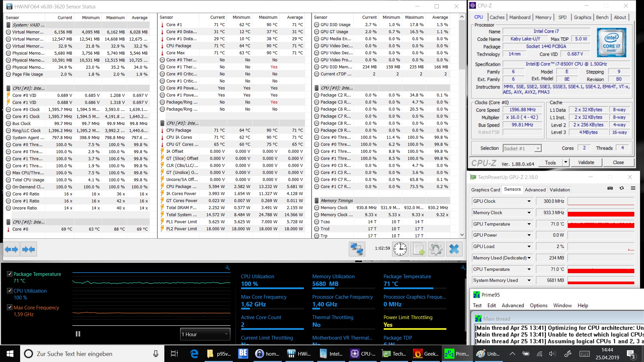This screenshot has height=362, width=644.
Task: Switch to Graphics Card tab in GPU-Z
Action: [x=485, y=190]
